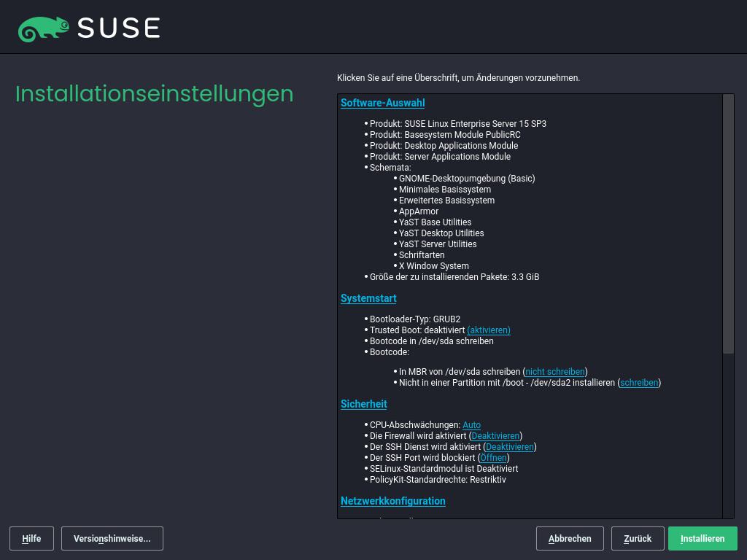Click the Installationseinstellungen page title
The image size is (747, 560).
tap(155, 94)
